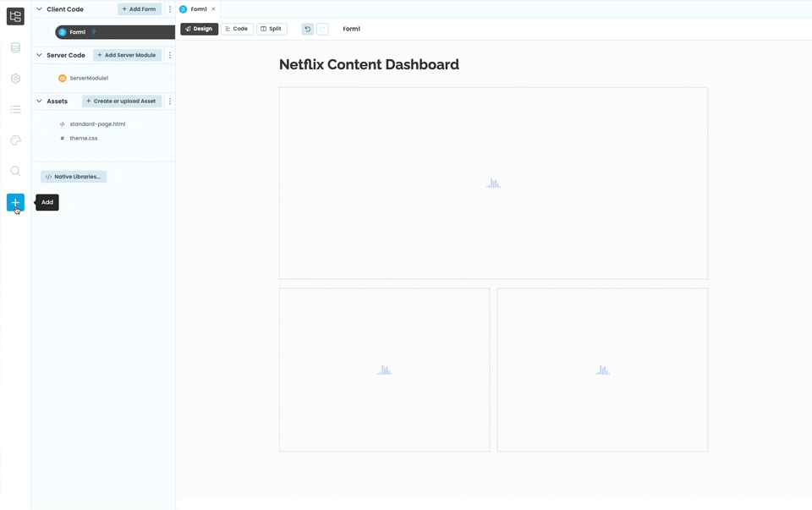The image size is (812, 510).
Task: Select the bottom-left plot placeholder
Action: click(x=384, y=370)
